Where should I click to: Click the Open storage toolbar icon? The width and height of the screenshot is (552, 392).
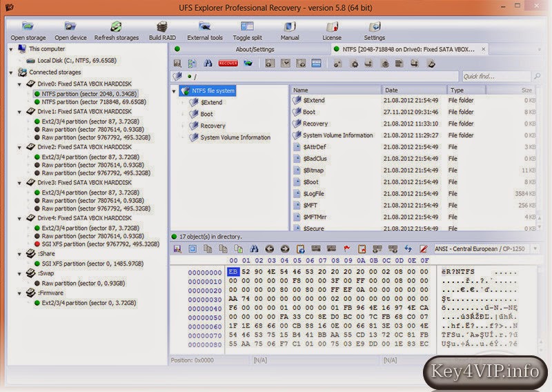[x=28, y=26]
